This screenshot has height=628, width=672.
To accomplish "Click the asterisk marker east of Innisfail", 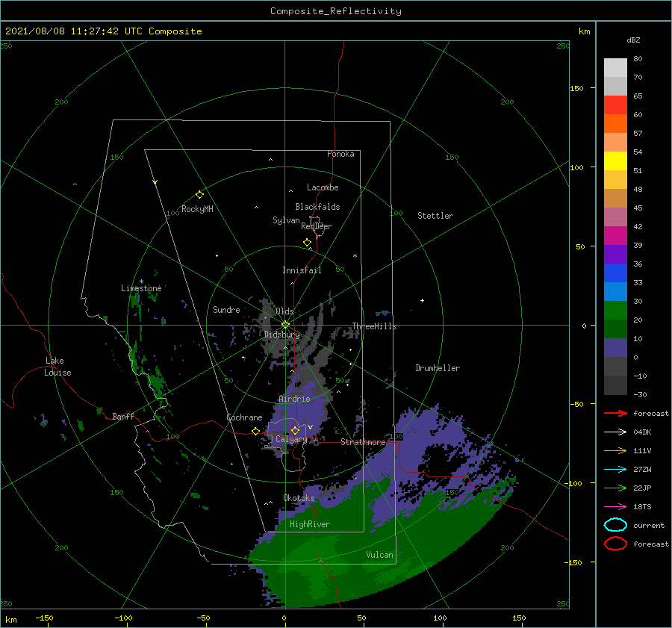I will pyautogui.click(x=355, y=256).
